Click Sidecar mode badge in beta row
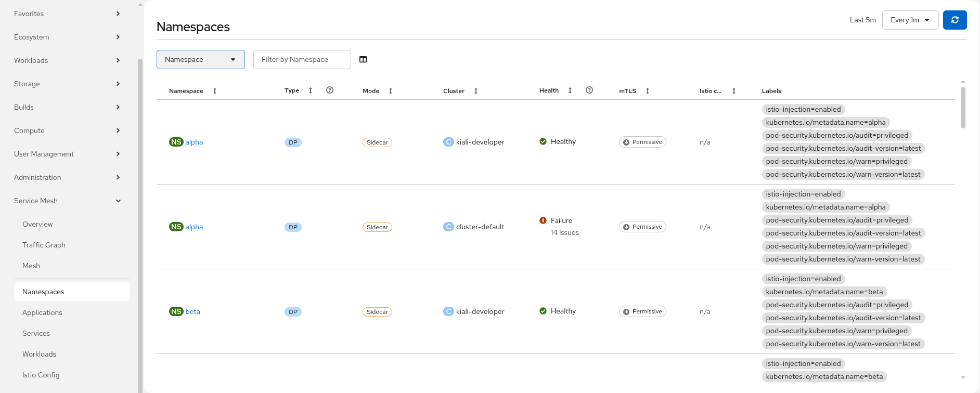Viewport: 980px width, 393px height. (377, 312)
